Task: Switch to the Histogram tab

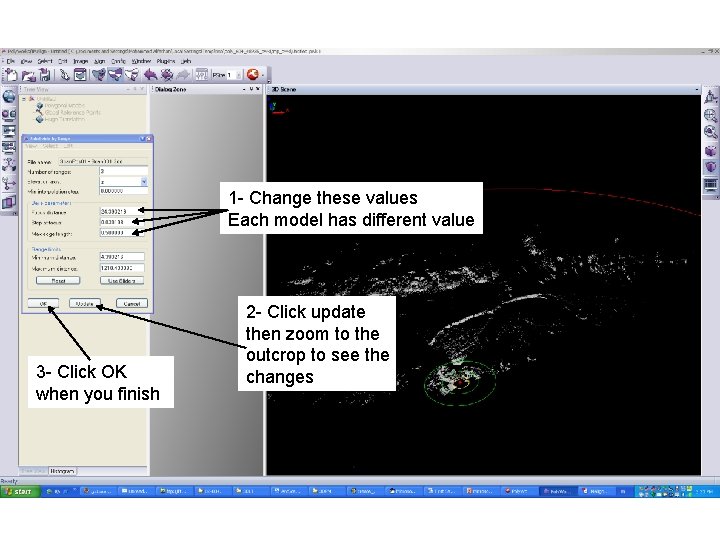Action: coord(62,471)
